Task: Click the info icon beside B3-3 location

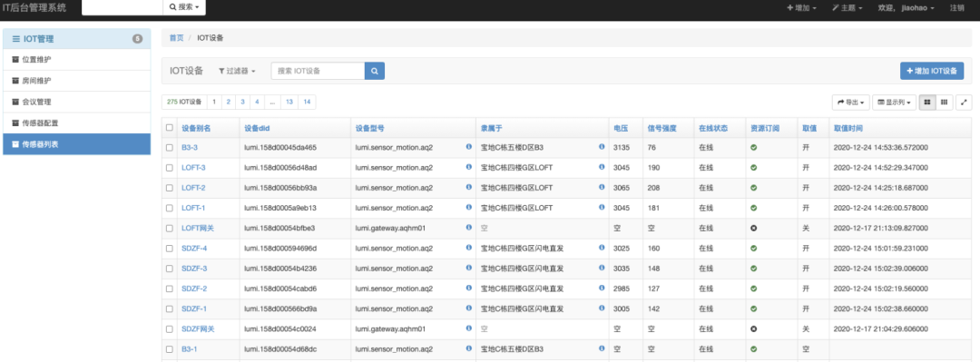Action: click(x=602, y=148)
